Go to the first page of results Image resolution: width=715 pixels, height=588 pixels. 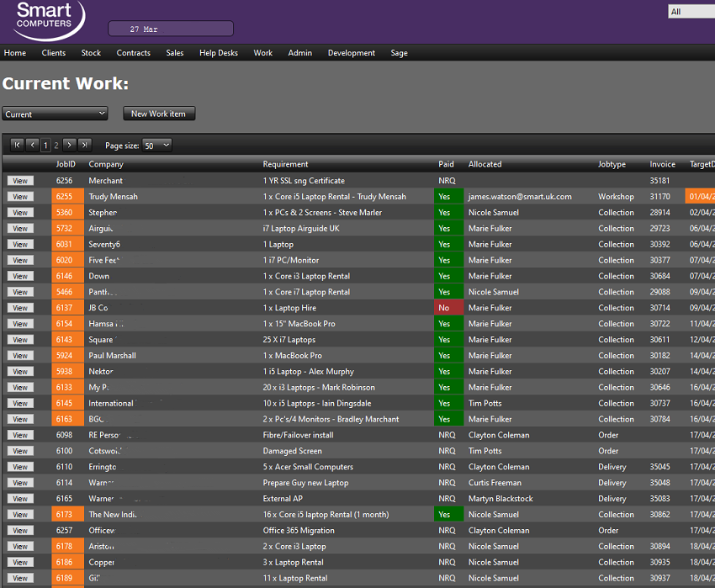click(18, 146)
